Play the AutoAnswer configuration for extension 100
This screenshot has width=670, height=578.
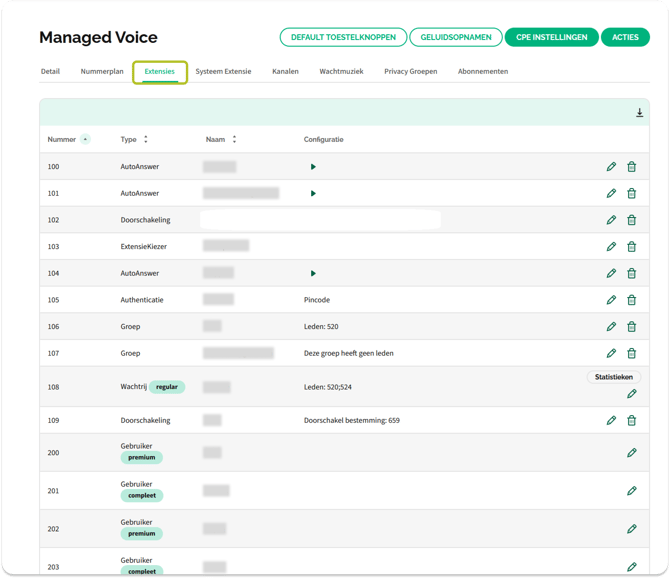point(313,167)
